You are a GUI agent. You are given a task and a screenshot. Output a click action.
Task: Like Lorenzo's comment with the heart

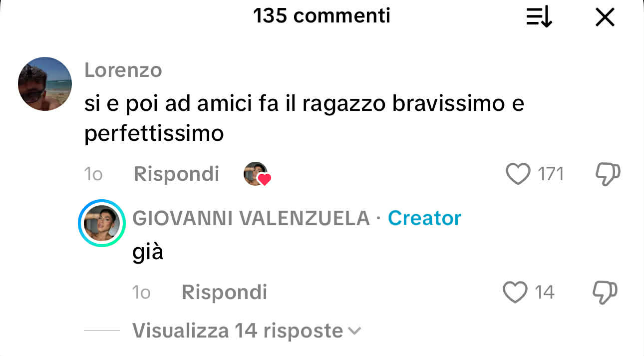coord(518,174)
